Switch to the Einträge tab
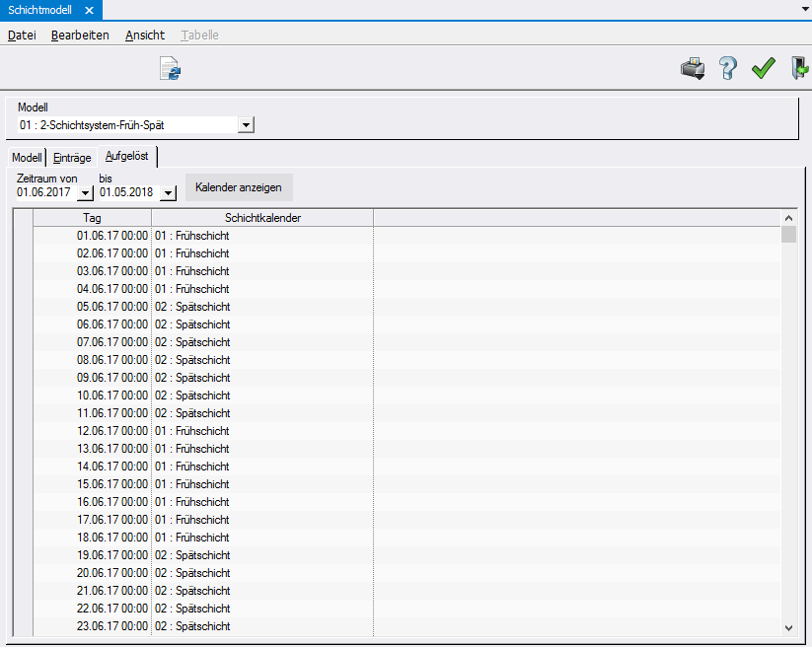812x647 pixels. (72, 158)
